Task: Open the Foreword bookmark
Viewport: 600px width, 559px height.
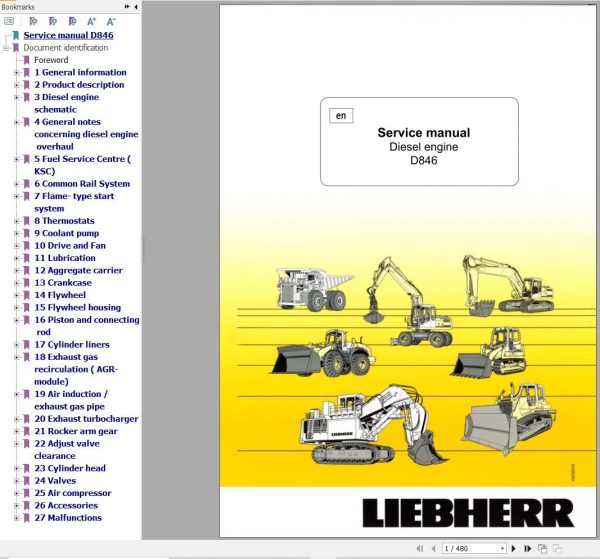Action: (51, 60)
